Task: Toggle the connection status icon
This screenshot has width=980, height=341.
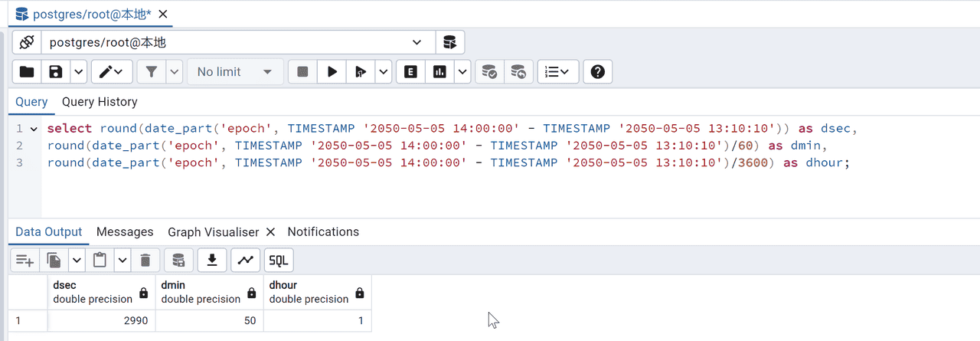Action: pos(26,42)
